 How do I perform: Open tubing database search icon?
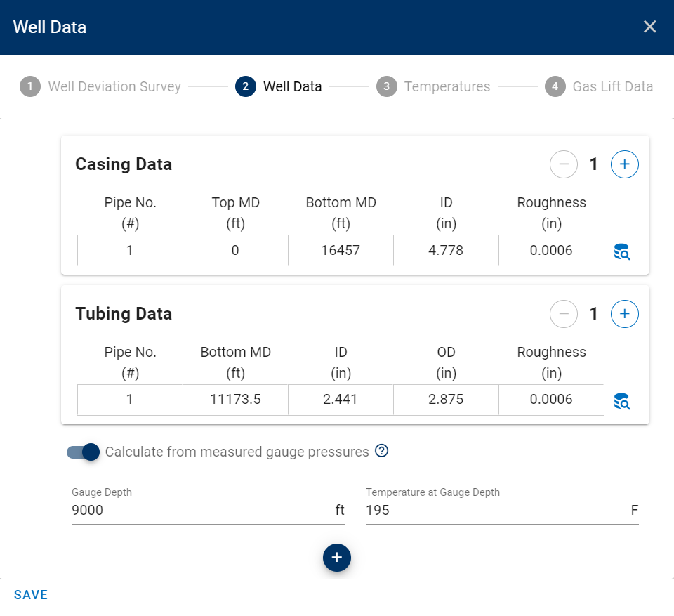coord(621,401)
